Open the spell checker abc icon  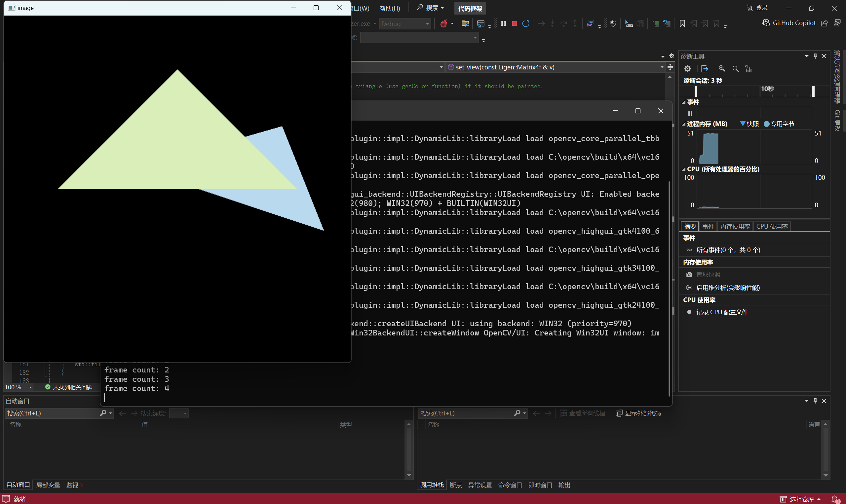click(x=613, y=23)
